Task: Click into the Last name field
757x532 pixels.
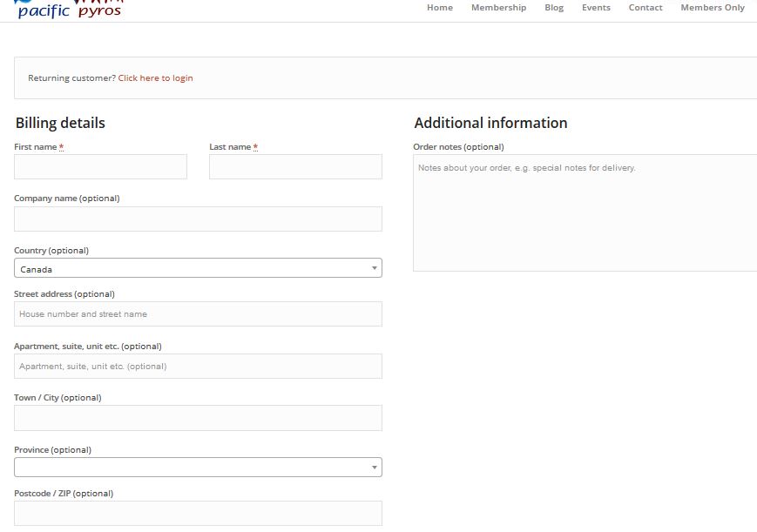Action: tap(295, 167)
